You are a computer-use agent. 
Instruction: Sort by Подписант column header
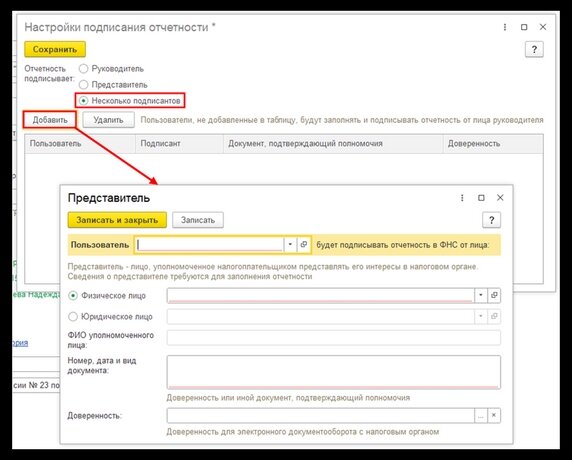coord(179,144)
